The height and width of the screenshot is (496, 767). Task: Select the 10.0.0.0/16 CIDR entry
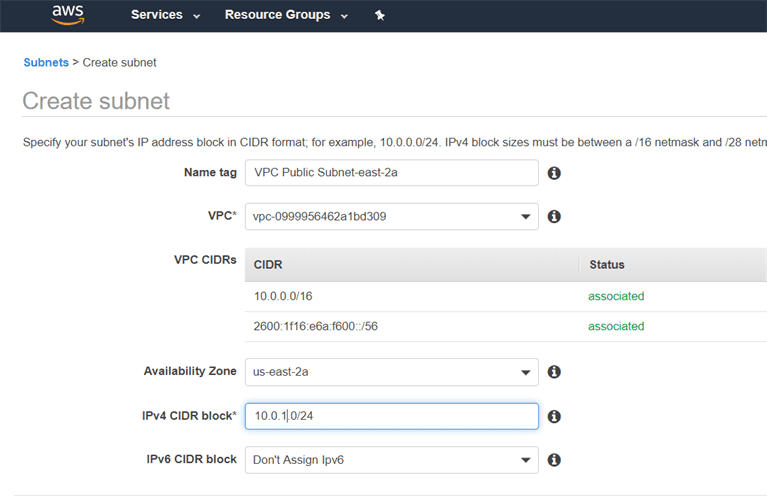click(x=282, y=296)
